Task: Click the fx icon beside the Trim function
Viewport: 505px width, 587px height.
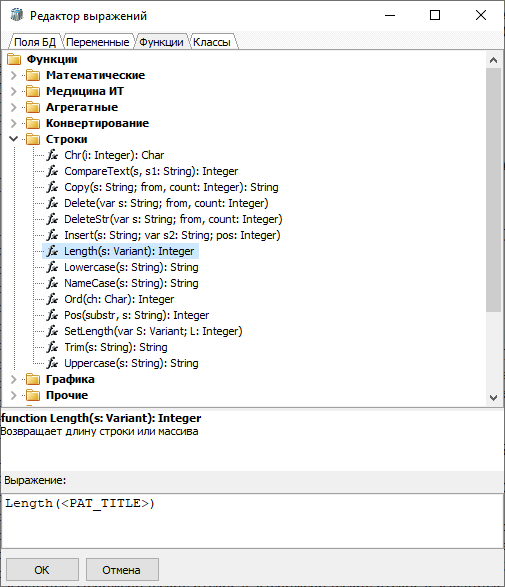Action: point(52,347)
